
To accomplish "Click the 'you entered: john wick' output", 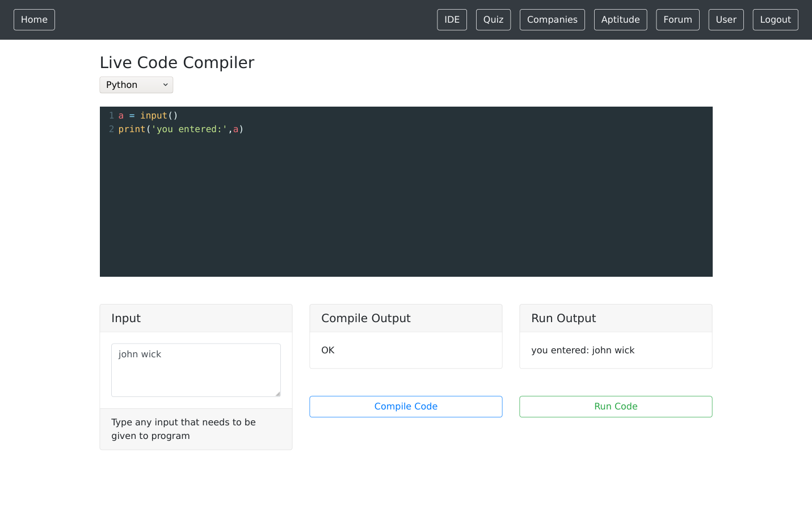I will pyautogui.click(x=583, y=350).
